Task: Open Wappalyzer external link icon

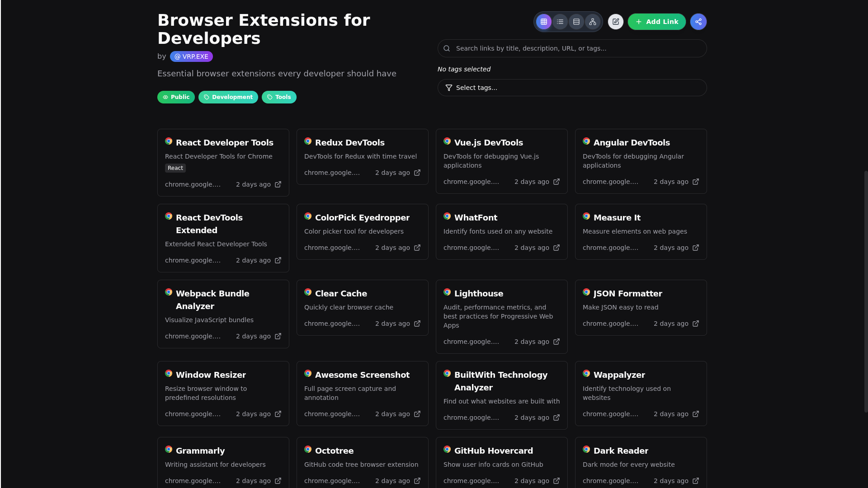Action: tap(696, 414)
